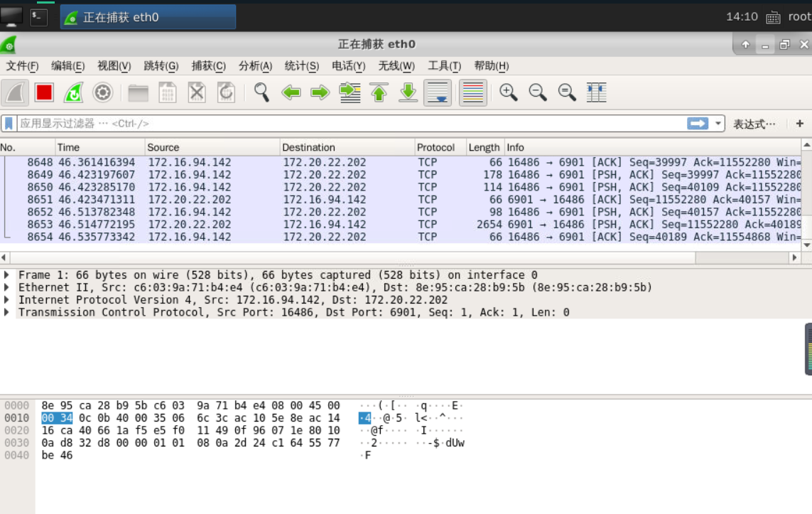Viewport: 812px width, 514px height.
Task: Open the 统计 menu
Action: [301, 66]
